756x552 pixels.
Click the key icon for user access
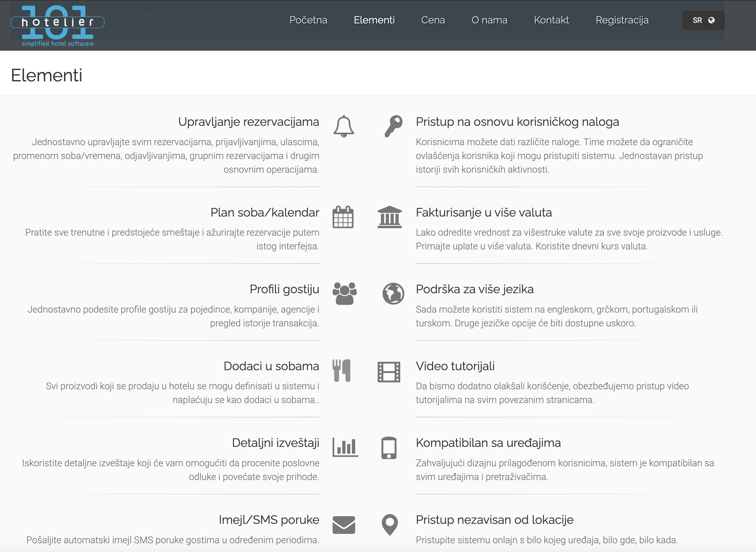393,126
